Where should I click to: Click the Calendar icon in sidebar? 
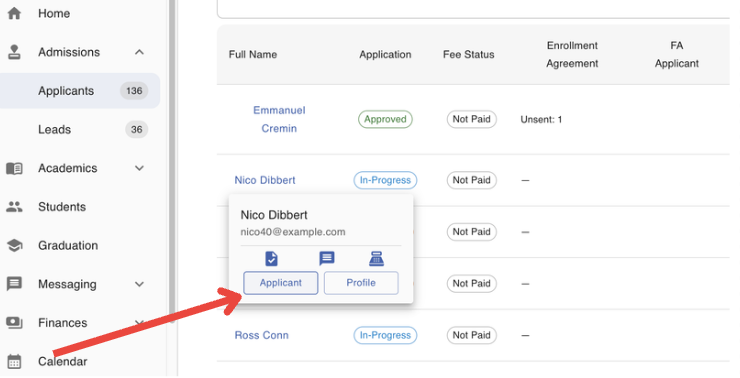pyautogui.click(x=15, y=361)
